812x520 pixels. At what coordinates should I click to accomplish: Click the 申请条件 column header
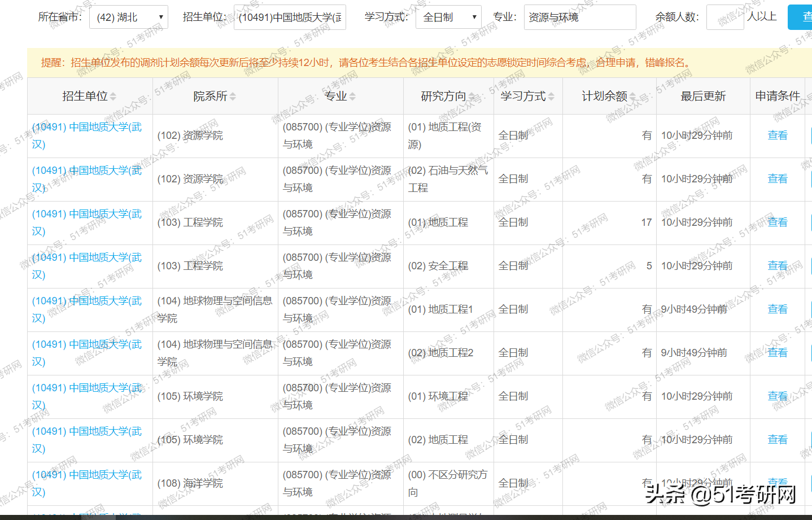pyautogui.click(x=778, y=95)
